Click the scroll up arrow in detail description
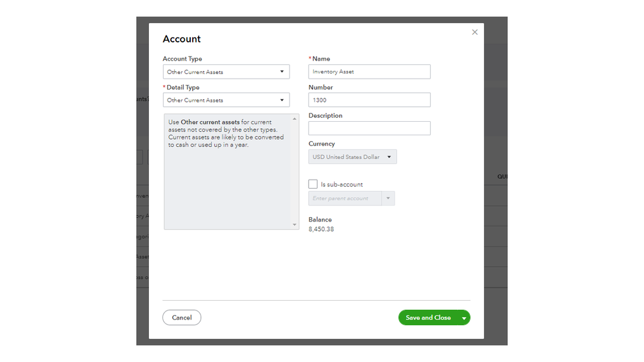Image resolution: width=644 pixels, height=362 pixels. pos(295,119)
